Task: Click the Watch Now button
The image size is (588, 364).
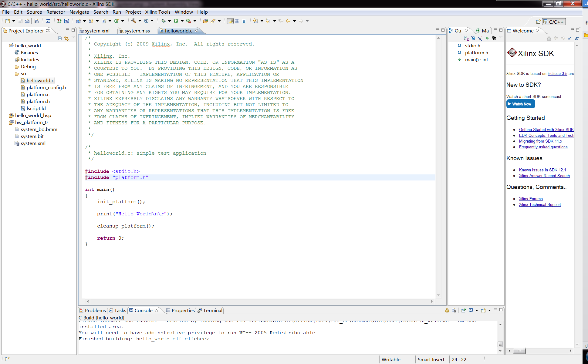Action: [521, 104]
